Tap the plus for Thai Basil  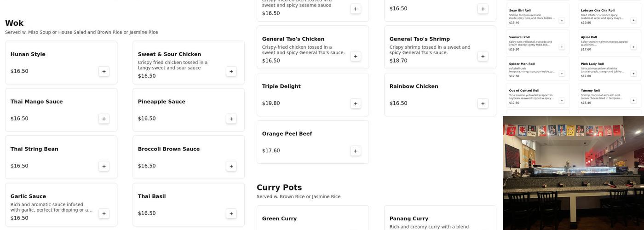pos(231,213)
